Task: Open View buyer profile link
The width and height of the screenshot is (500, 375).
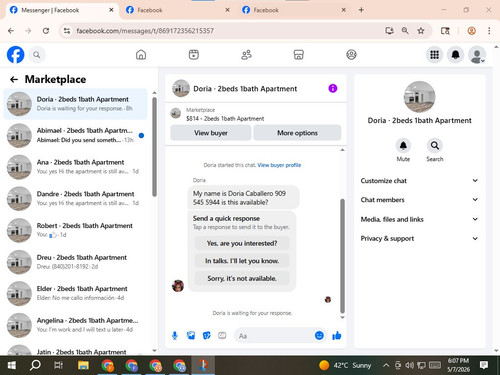Action: tap(279, 165)
